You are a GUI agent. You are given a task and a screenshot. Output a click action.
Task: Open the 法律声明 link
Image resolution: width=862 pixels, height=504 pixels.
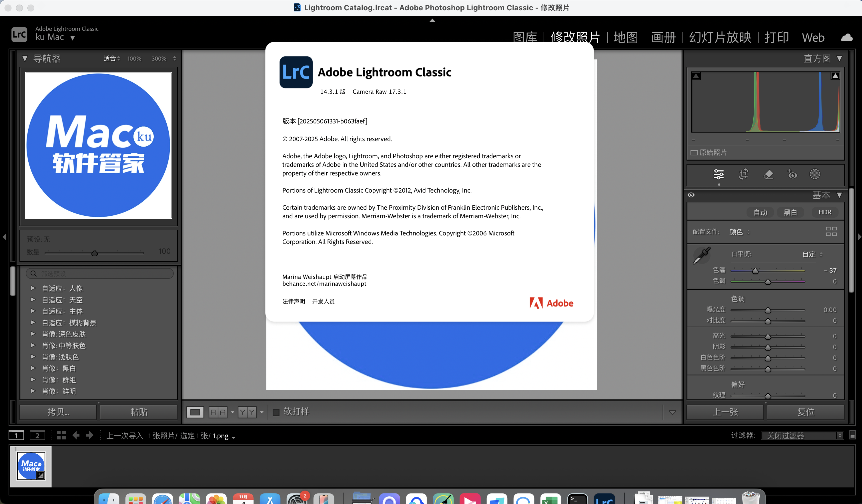293,301
